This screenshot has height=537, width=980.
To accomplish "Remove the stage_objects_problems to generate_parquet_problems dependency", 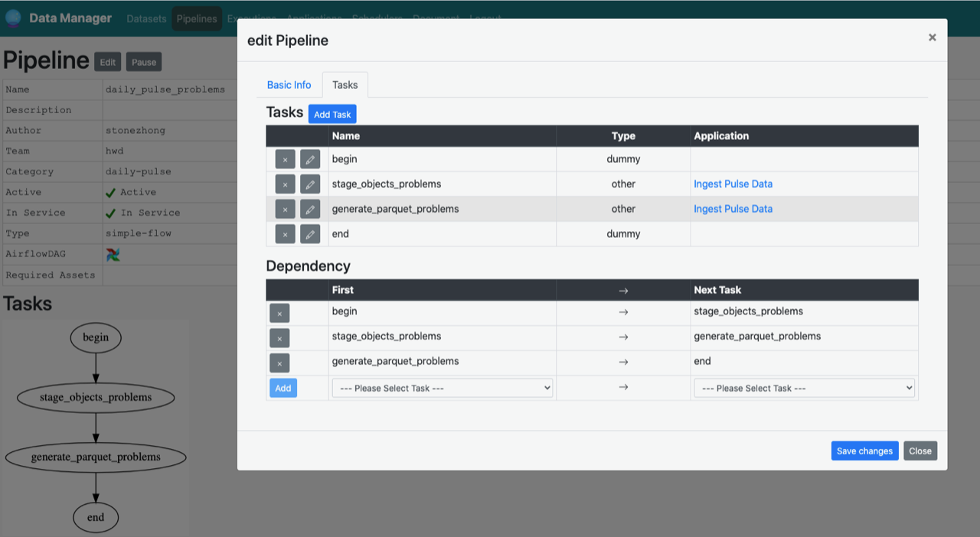I will pos(279,337).
